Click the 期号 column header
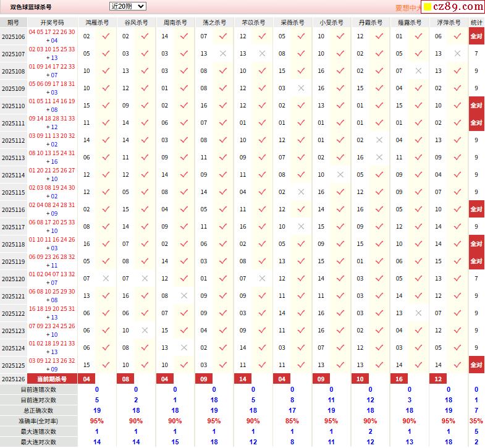The height and width of the screenshot is (448, 485). tap(14, 23)
